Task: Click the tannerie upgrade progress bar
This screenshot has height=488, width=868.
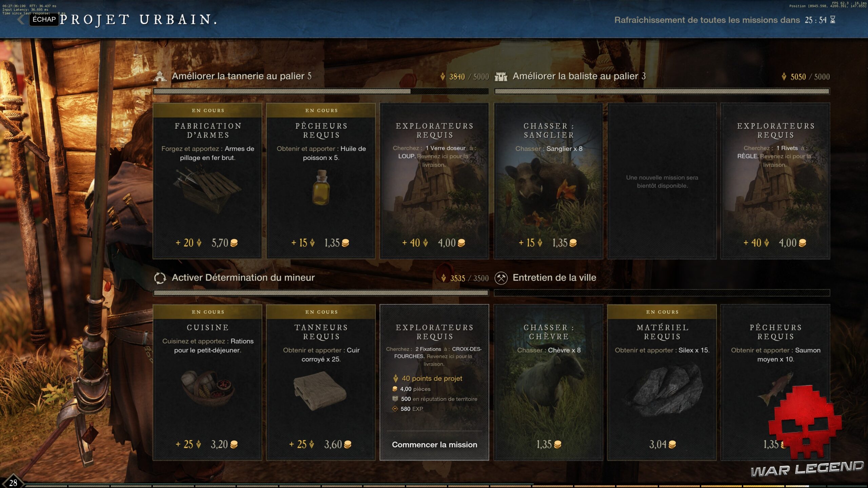Action: (x=321, y=91)
